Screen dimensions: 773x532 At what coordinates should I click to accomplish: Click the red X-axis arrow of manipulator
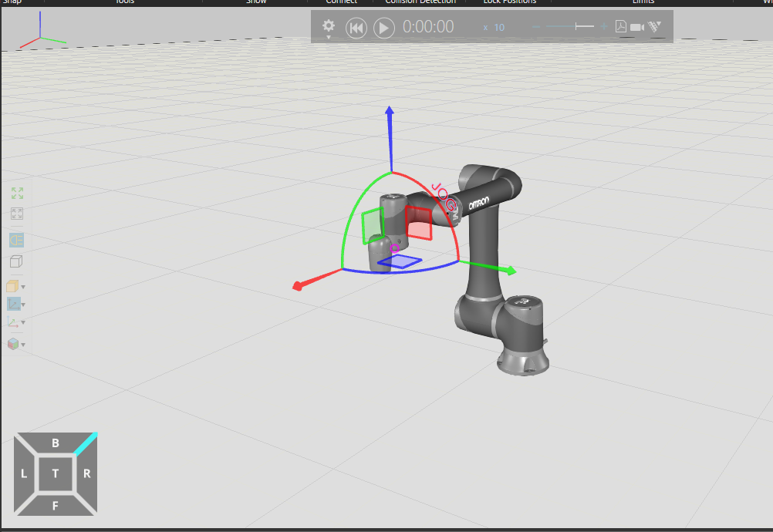tap(316, 279)
